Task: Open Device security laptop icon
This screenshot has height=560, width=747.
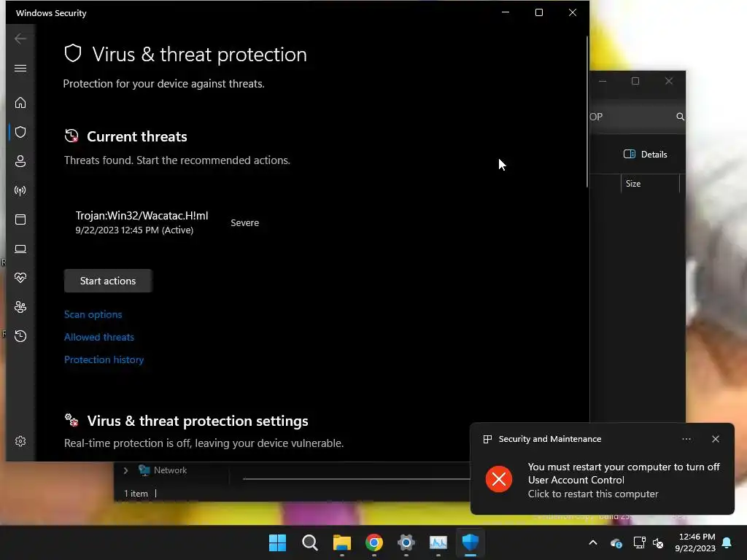Action: [20, 249]
